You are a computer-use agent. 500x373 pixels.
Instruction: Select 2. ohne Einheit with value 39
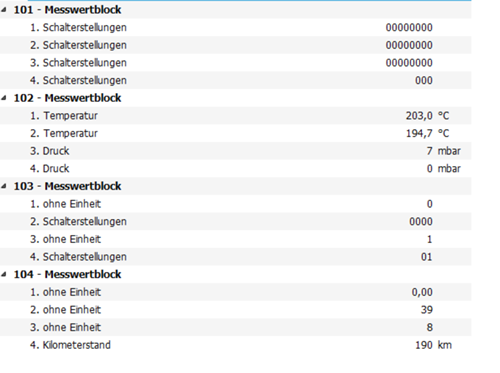pos(236,310)
